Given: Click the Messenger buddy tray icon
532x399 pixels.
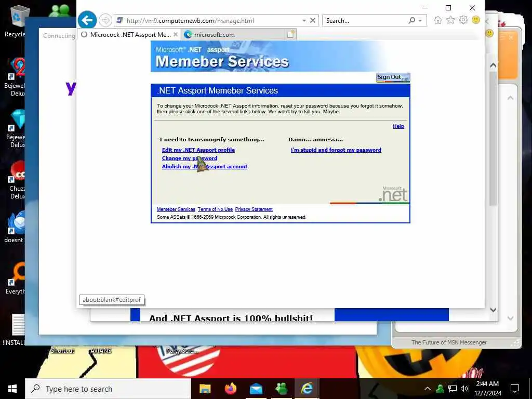Looking at the screenshot, I should click(x=440, y=389).
